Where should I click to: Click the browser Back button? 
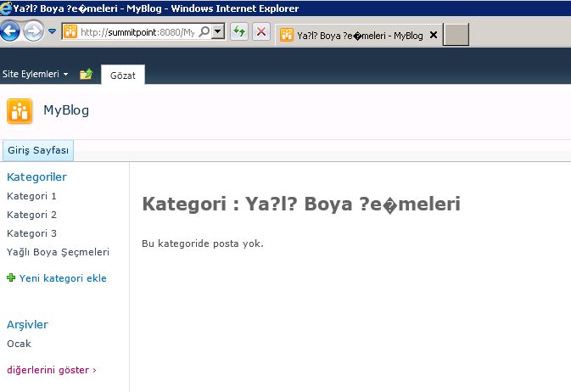coord(11,32)
